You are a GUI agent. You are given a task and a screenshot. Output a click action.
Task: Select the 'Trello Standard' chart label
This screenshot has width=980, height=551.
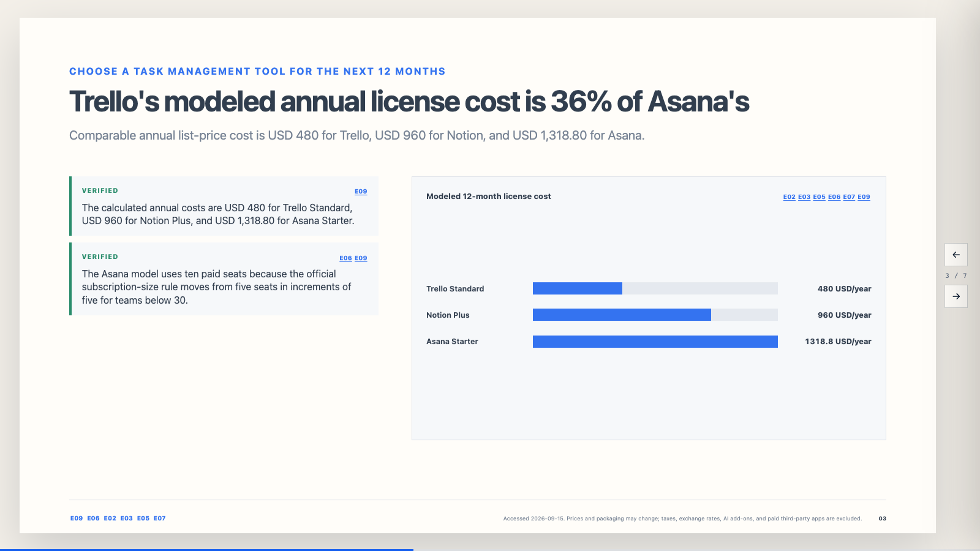(455, 289)
